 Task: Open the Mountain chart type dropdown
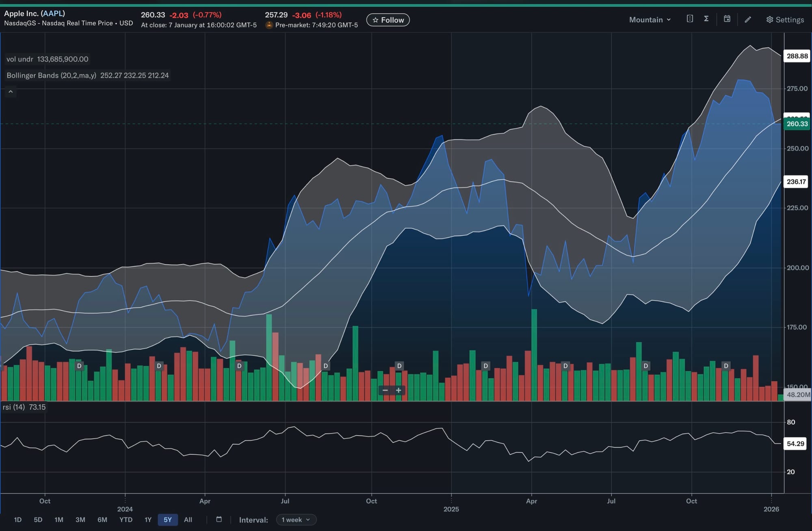click(x=650, y=19)
